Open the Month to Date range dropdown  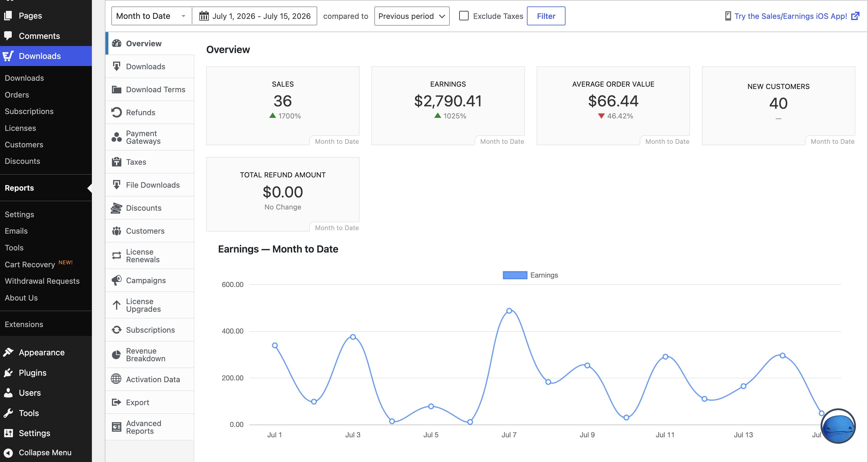pyautogui.click(x=151, y=16)
